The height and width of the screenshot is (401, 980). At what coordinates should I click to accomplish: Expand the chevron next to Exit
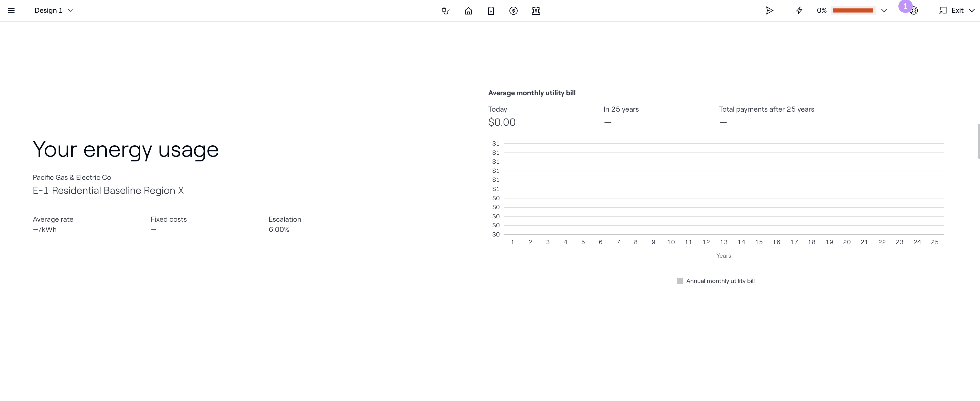point(972,11)
